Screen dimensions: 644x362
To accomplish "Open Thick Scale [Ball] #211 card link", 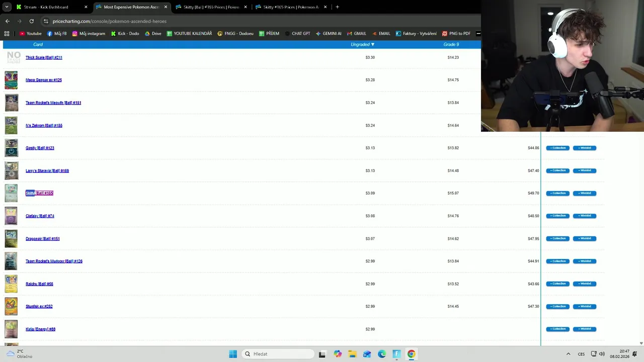I will [x=44, y=57].
